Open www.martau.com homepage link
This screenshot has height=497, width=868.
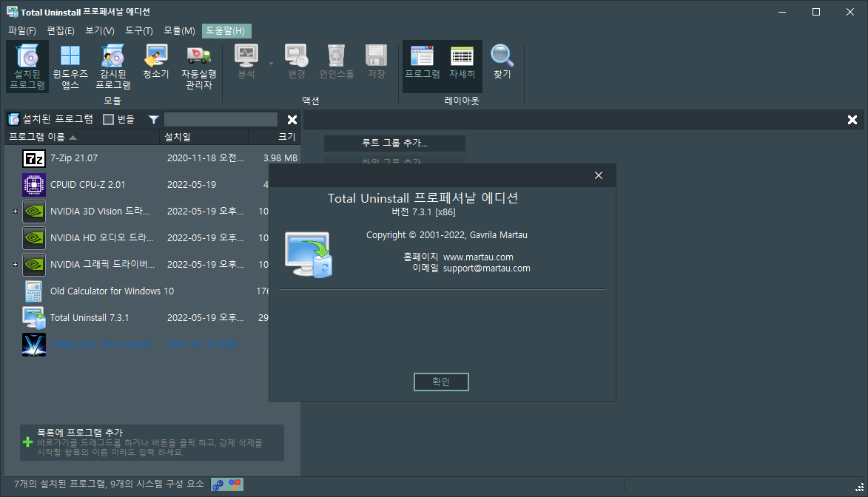pyautogui.click(x=478, y=257)
